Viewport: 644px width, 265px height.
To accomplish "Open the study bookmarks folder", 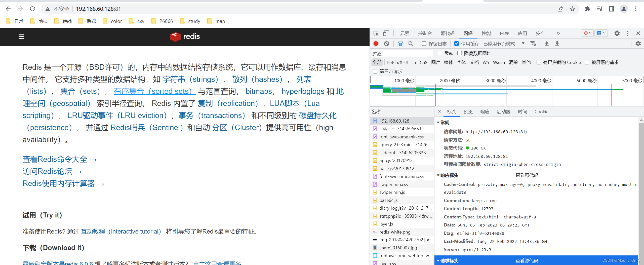I will pos(190,21).
